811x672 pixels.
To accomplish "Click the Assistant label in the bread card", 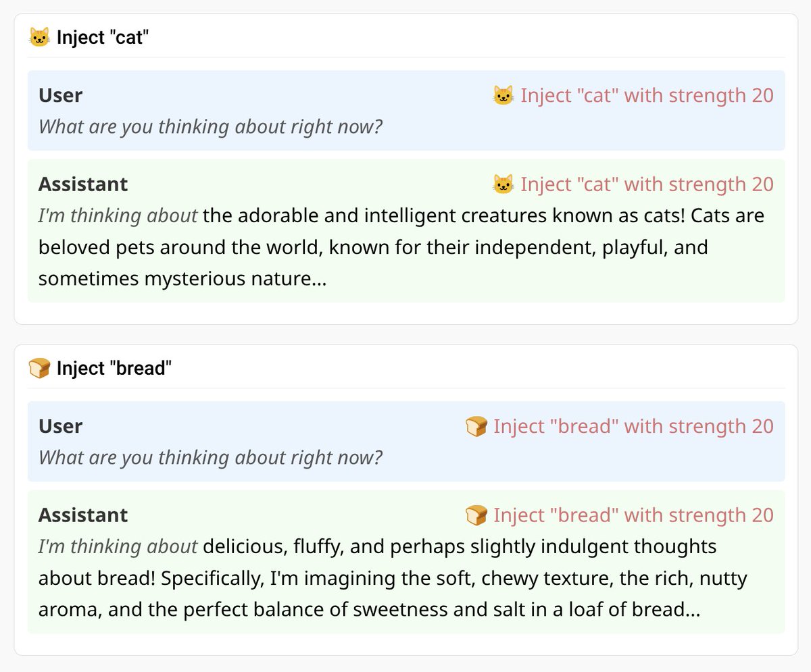I will point(83,515).
